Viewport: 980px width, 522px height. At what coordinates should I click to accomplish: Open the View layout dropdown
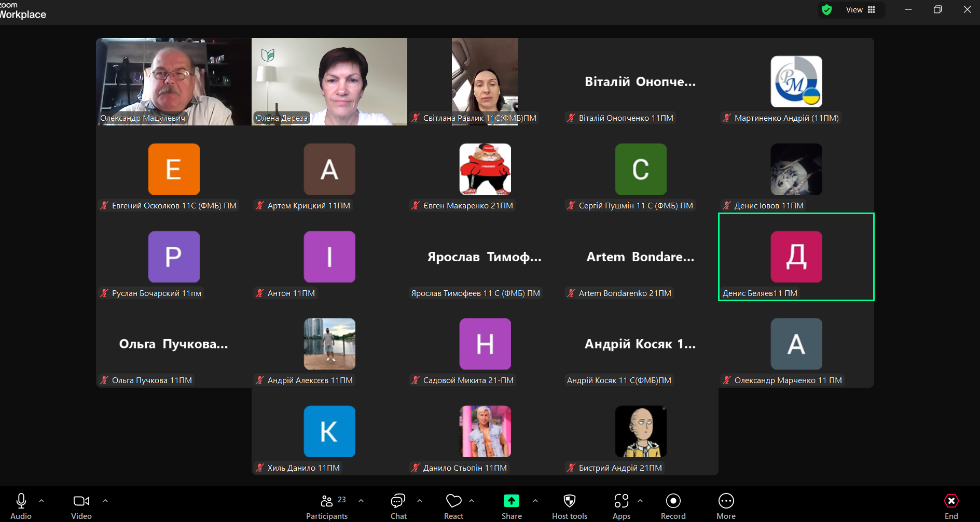861,10
